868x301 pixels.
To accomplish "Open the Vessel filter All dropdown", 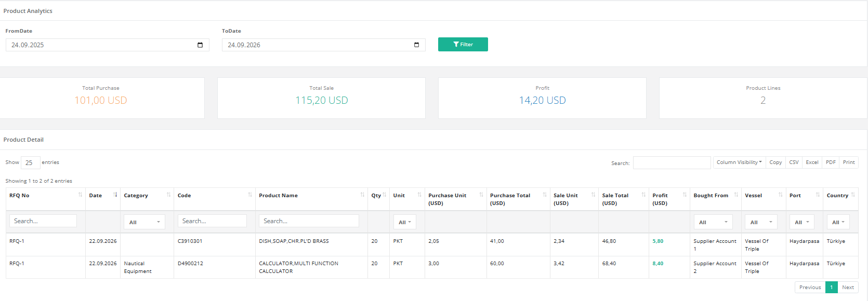I will [x=761, y=222].
